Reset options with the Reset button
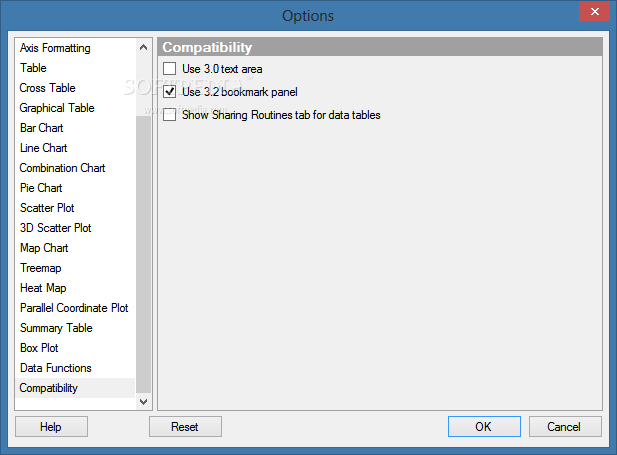 tap(185, 427)
